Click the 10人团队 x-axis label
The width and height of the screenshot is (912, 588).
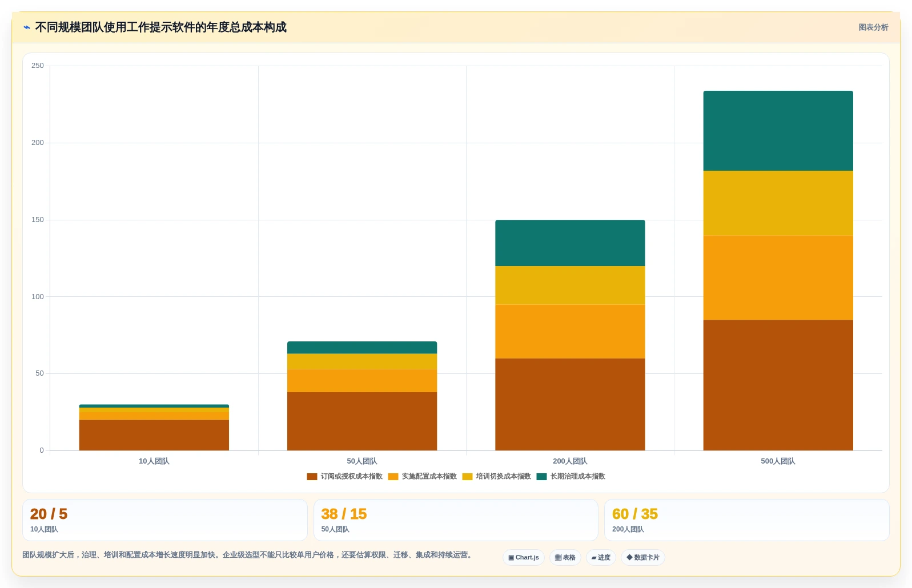[x=154, y=461]
